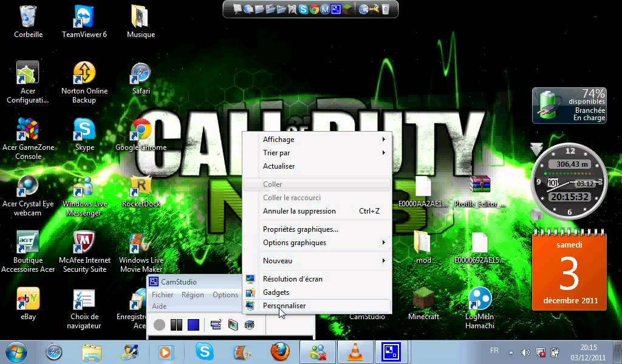Viewport: 622px width, 364px height.
Task: Select the Acer GameZone Console shortcut
Action: 28,139
